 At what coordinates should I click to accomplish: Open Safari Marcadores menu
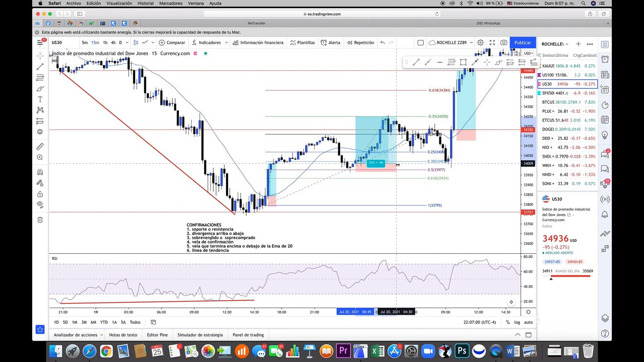click(171, 3)
